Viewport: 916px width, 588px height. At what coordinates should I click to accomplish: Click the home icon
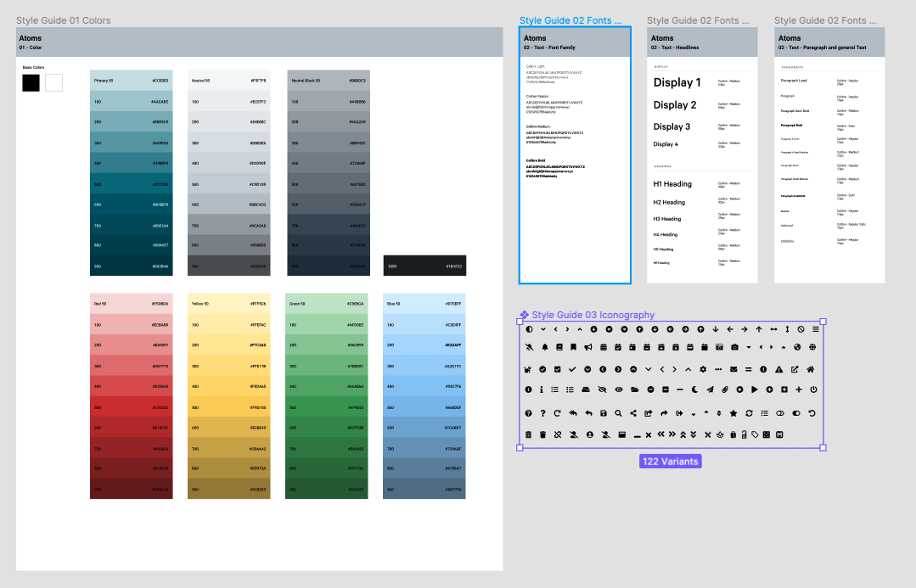pyautogui.click(x=810, y=369)
